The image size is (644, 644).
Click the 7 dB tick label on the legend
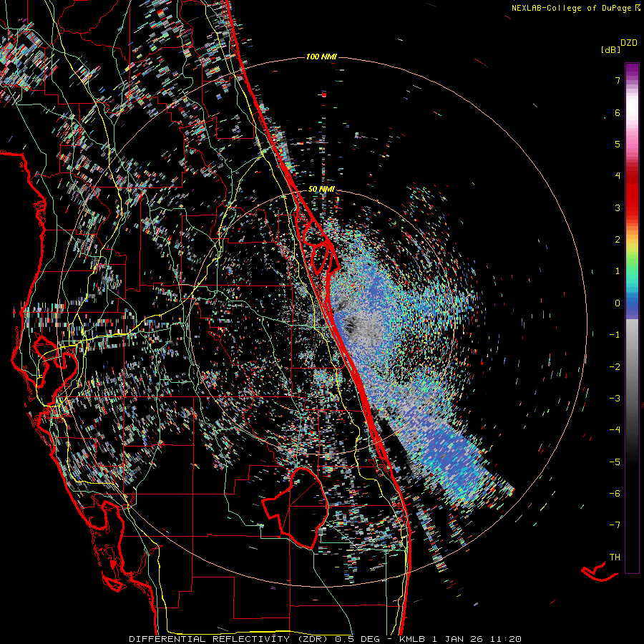[x=618, y=80]
